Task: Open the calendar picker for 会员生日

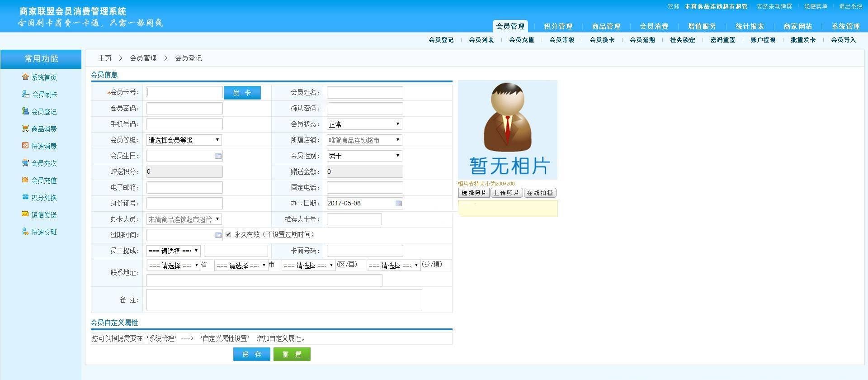Action: point(218,156)
